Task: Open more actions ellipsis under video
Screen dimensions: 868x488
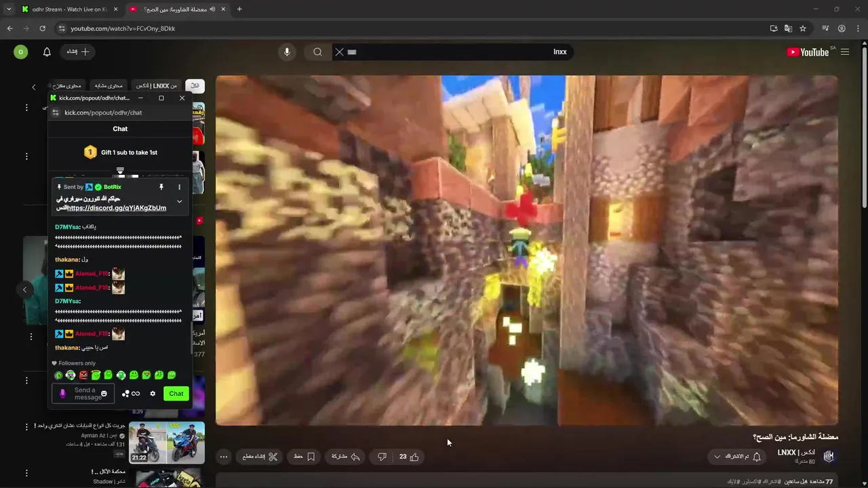Action: coord(223,457)
